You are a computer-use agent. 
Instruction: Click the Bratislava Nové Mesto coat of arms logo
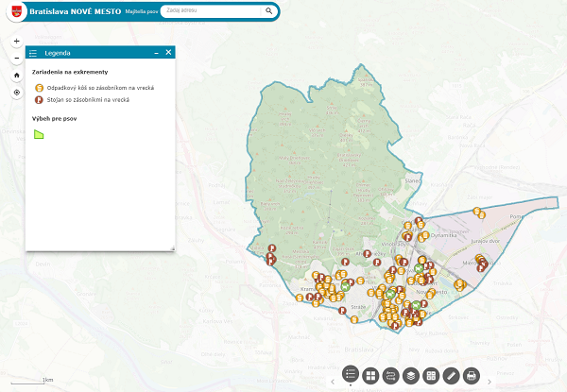pos(14,12)
